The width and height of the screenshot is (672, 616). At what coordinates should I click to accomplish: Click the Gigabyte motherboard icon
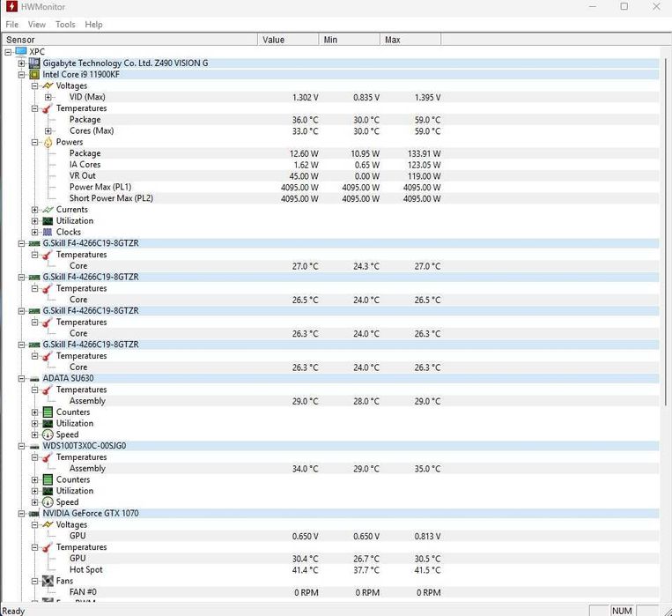coord(34,63)
